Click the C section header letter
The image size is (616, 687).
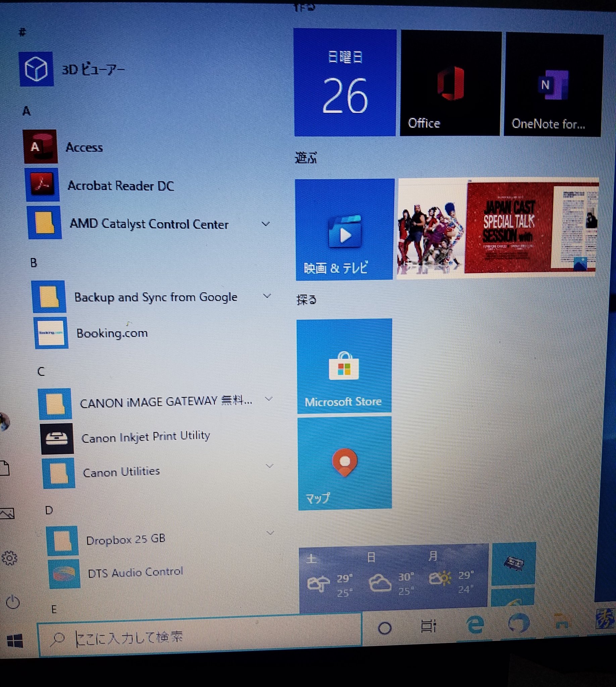pos(41,372)
